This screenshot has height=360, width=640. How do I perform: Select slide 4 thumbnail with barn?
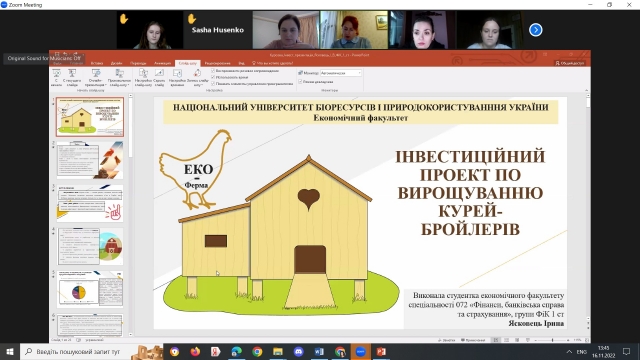(90, 247)
